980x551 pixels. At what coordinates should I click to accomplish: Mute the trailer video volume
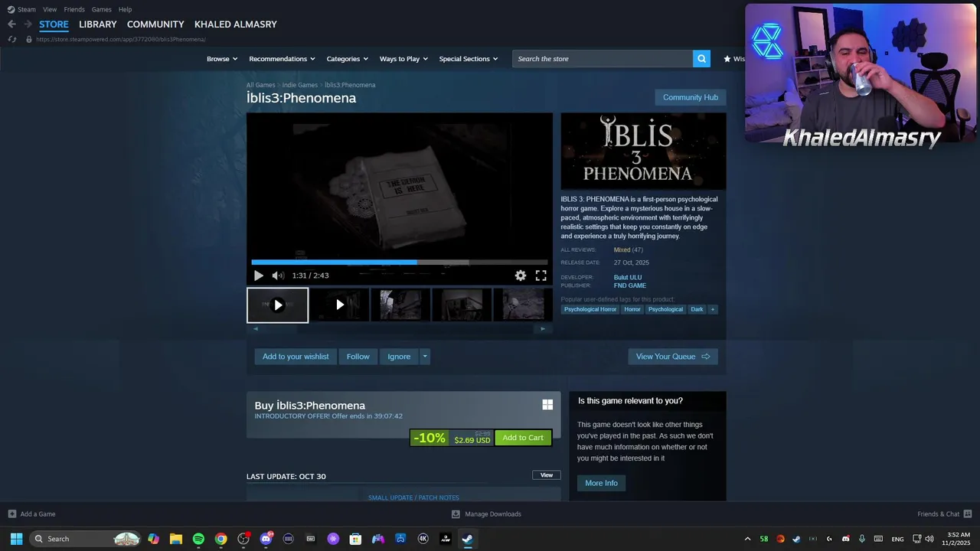point(278,275)
